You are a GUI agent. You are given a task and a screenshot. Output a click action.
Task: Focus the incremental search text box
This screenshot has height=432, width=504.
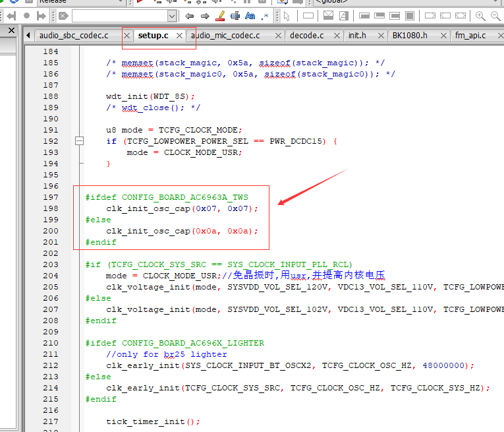click(x=120, y=16)
